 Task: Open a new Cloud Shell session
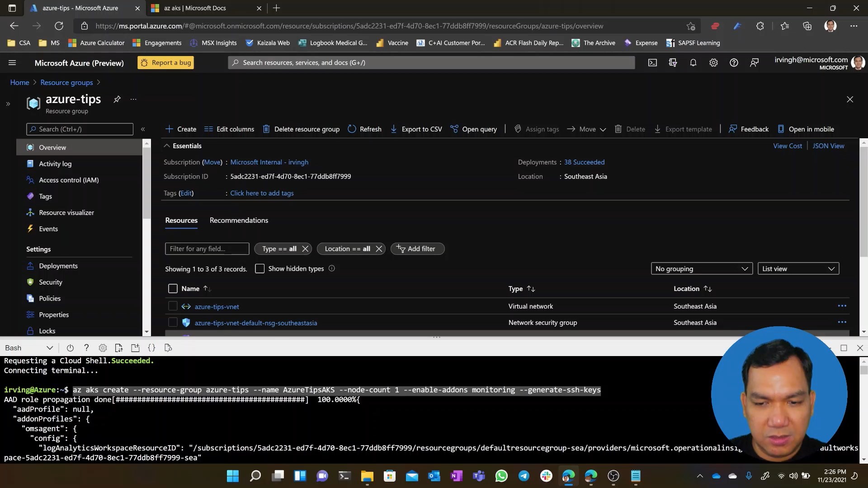coord(135,348)
